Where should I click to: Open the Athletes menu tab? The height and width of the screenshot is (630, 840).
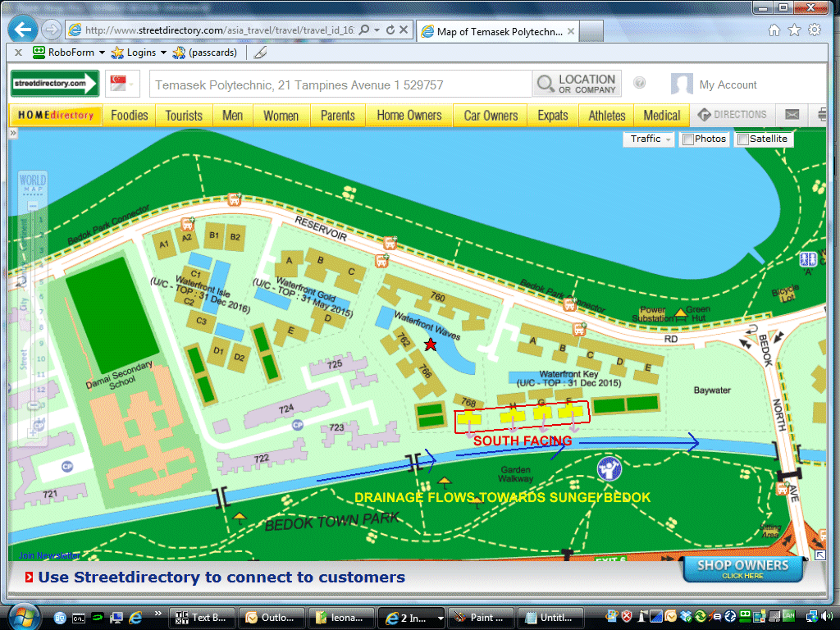coord(607,115)
